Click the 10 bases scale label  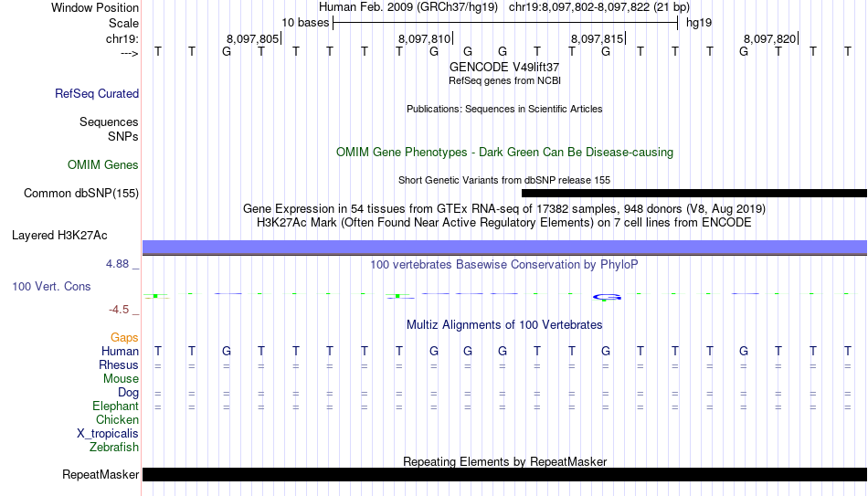tap(305, 23)
